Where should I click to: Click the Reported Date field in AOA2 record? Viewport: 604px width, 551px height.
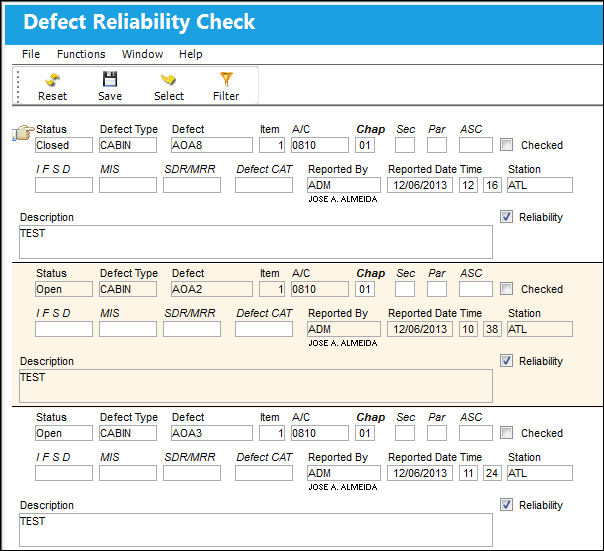pyautogui.click(x=420, y=329)
